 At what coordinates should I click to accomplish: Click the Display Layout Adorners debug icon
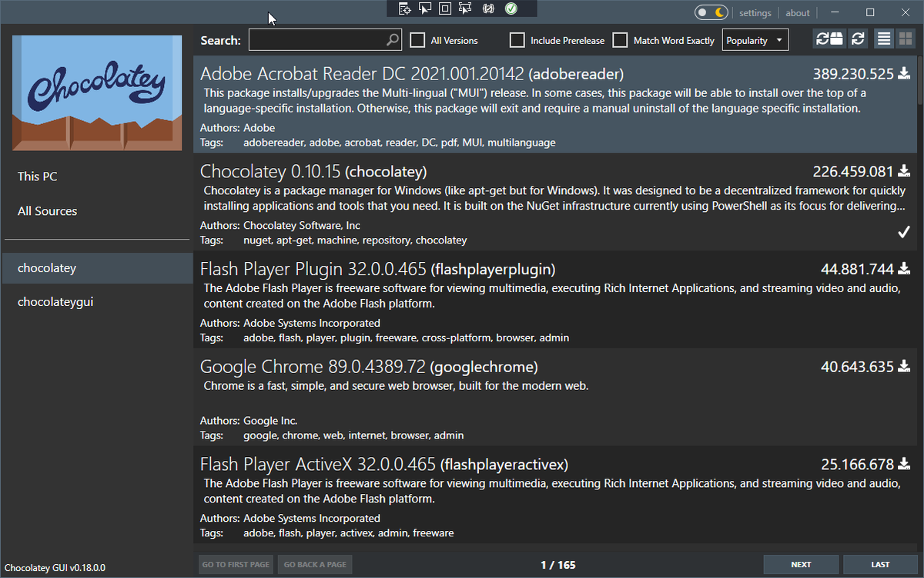tap(444, 9)
